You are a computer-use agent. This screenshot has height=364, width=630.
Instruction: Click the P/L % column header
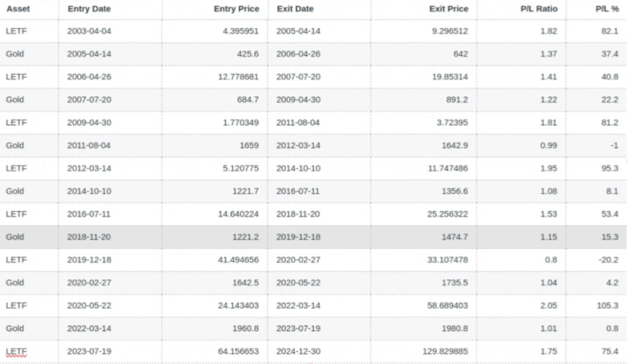point(606,8)
